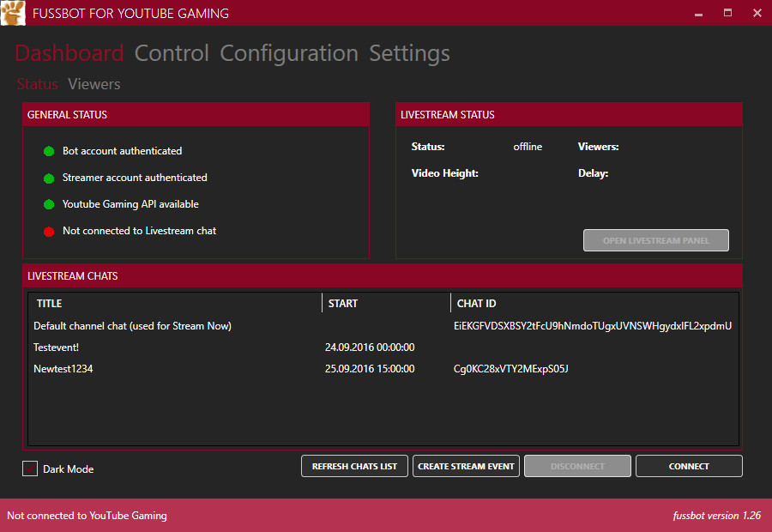The image size is (772, 532).
Task: Click Bot account authenticated text
Action: [x=122, y=151]
